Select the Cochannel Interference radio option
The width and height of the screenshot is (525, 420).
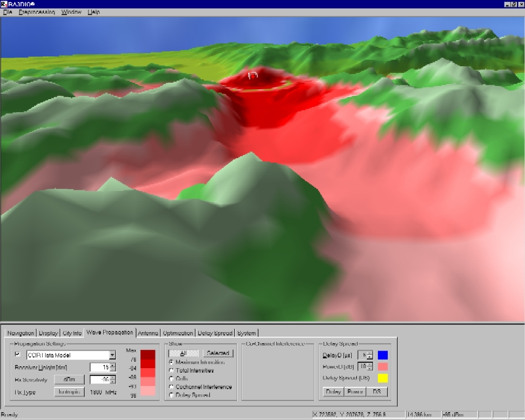[x=173, y=387]
